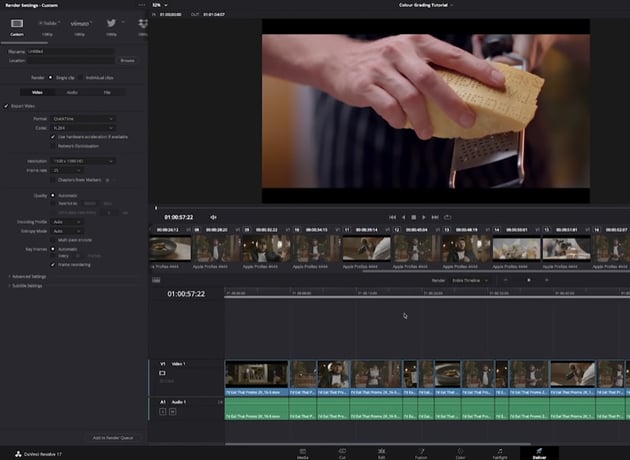Select clip 12 thumbnail in clip strip

tap(416, 248)
